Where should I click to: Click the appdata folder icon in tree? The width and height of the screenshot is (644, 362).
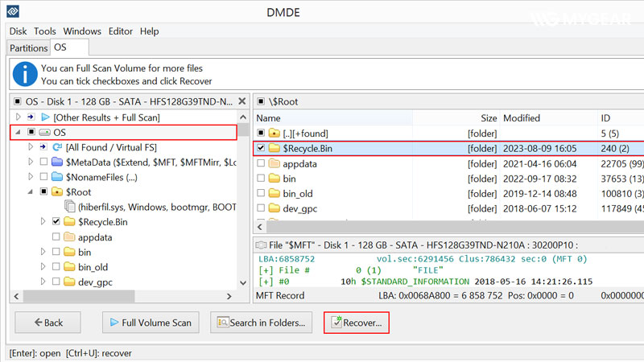pos(70,237)
